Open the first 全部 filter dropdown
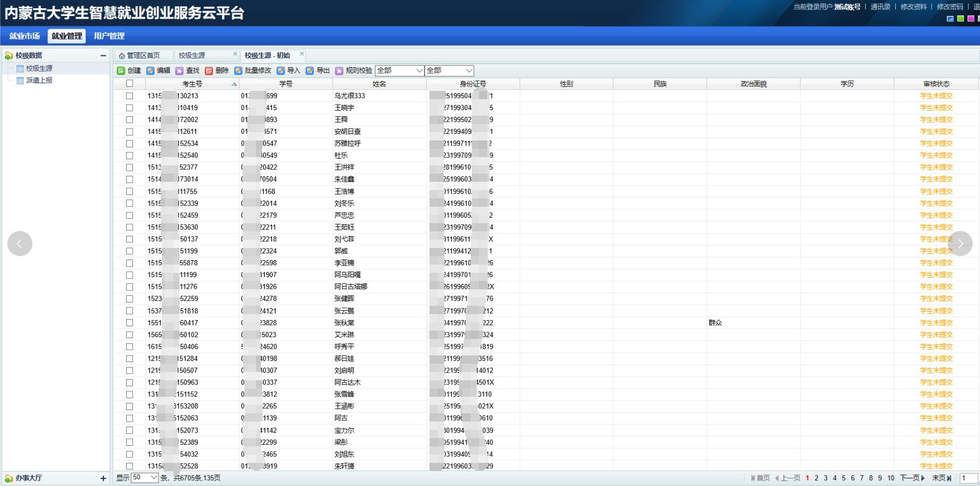This screenshot has width=980, height=486. point(400,71)
